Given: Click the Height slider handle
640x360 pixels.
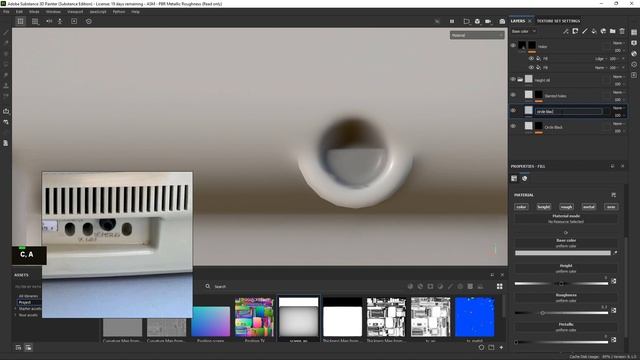Looking at the screenshot, I should (x=561, y=284).
